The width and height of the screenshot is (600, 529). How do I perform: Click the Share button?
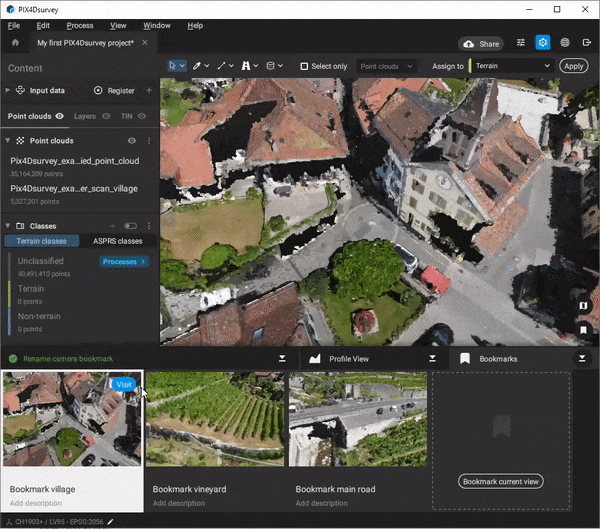tap(481, 44)
